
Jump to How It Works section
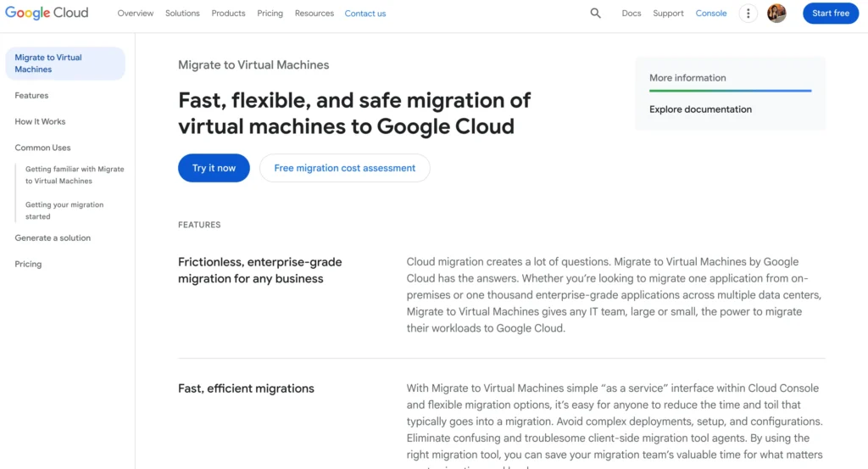click(40, 121)
